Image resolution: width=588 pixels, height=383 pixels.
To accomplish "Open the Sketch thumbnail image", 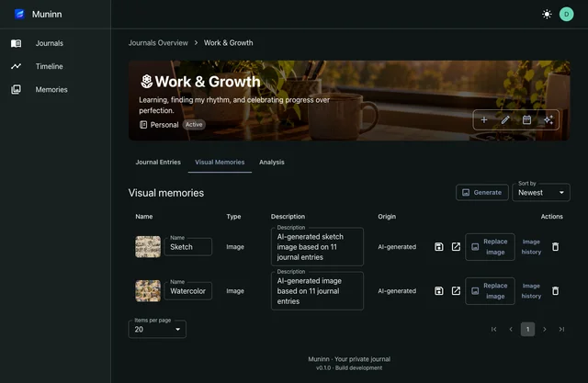I will (x=148, y=246).
